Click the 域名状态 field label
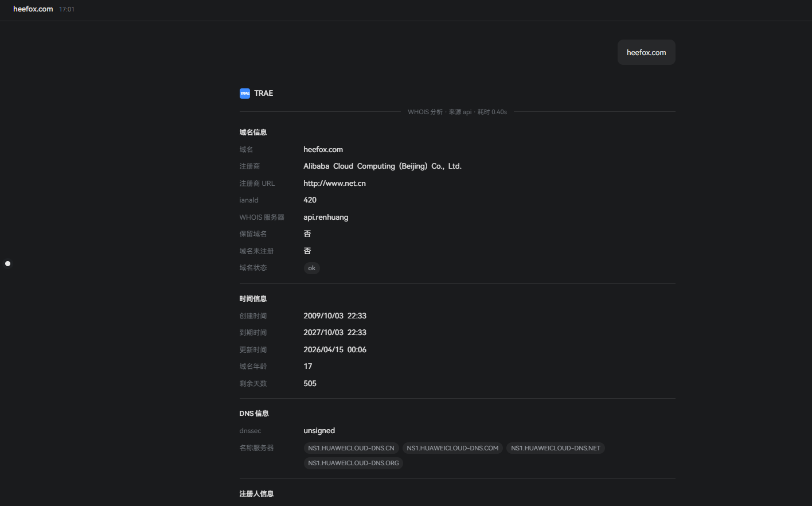812x506 pixels. point(253,268)
